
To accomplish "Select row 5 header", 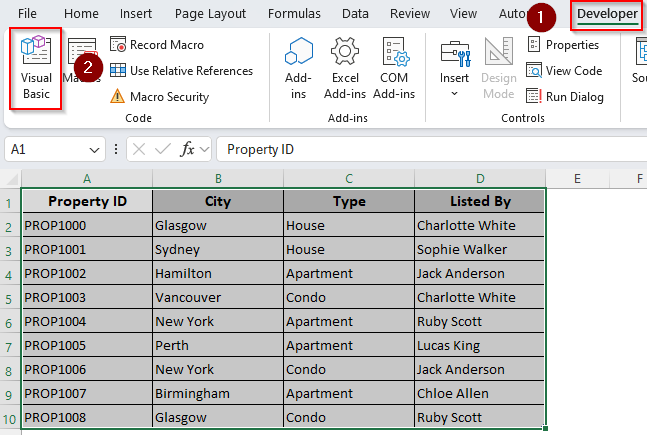I will tap(10, 298).
